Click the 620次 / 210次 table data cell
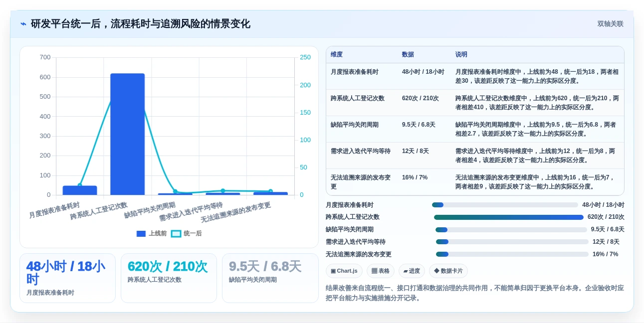The image size is (644, 323). (x=424, y=103)
